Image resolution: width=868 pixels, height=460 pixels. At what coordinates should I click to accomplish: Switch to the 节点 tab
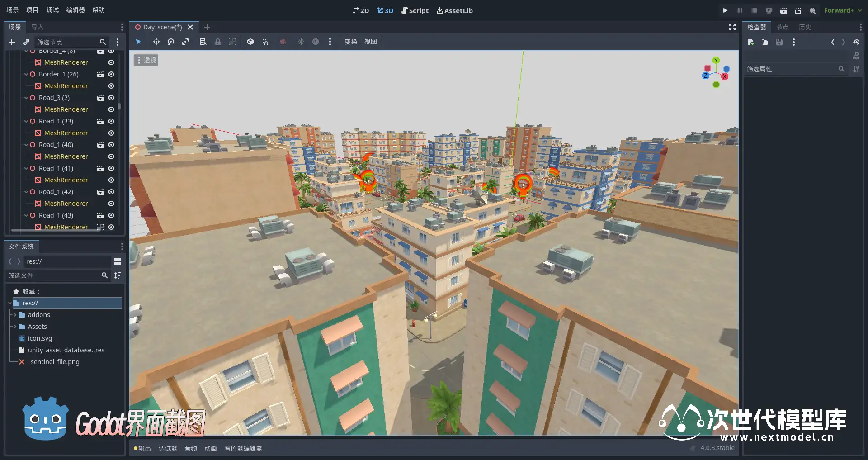tap(782, 27)
